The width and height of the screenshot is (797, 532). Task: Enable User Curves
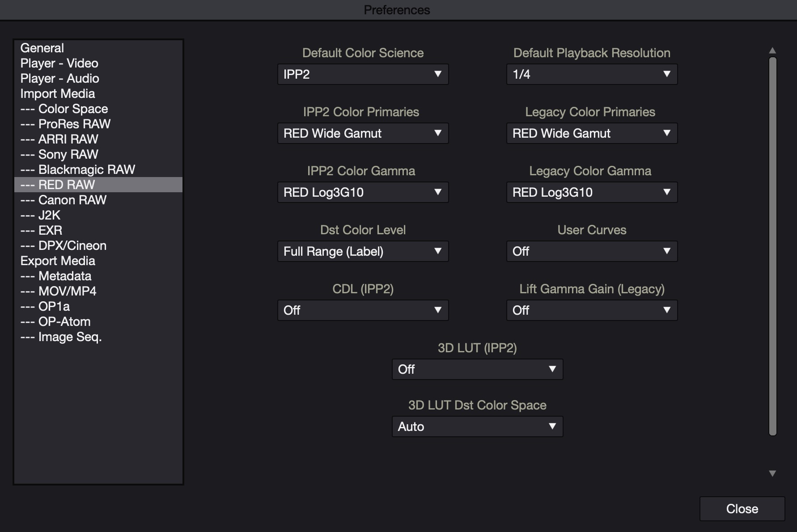click(x=591, y=251)
